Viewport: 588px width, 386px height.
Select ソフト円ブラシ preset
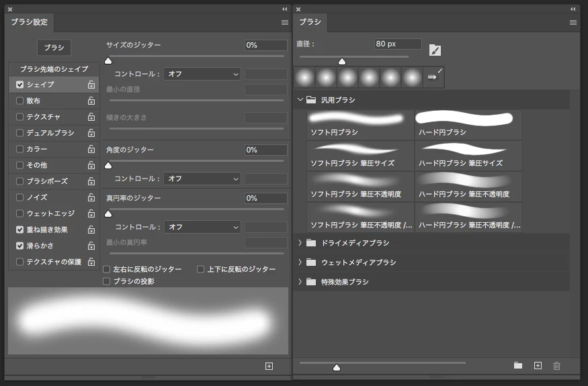pos(360,124)
